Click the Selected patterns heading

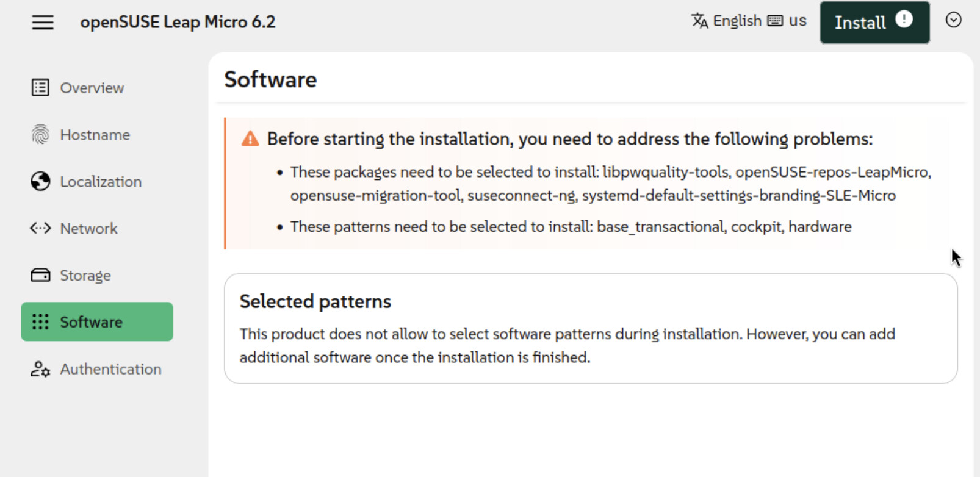point(315,301)
